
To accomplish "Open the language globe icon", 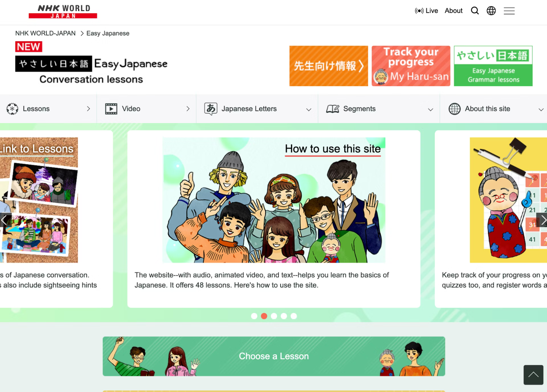I will pos(491,11).
